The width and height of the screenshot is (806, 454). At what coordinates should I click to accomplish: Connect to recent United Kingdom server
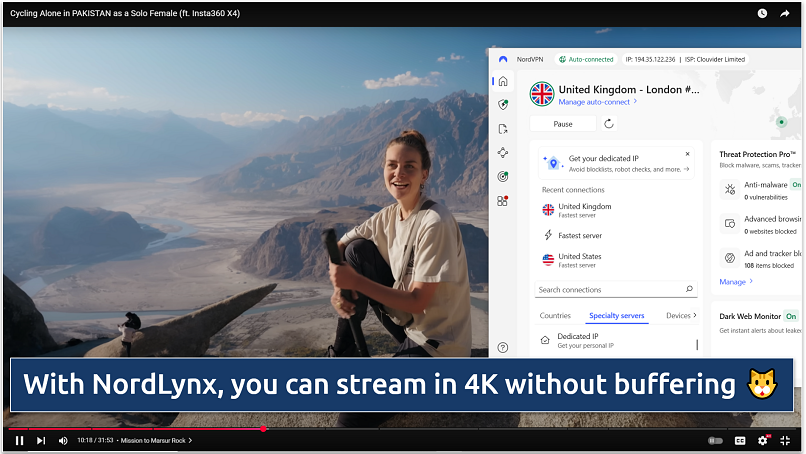pos(616,210)
